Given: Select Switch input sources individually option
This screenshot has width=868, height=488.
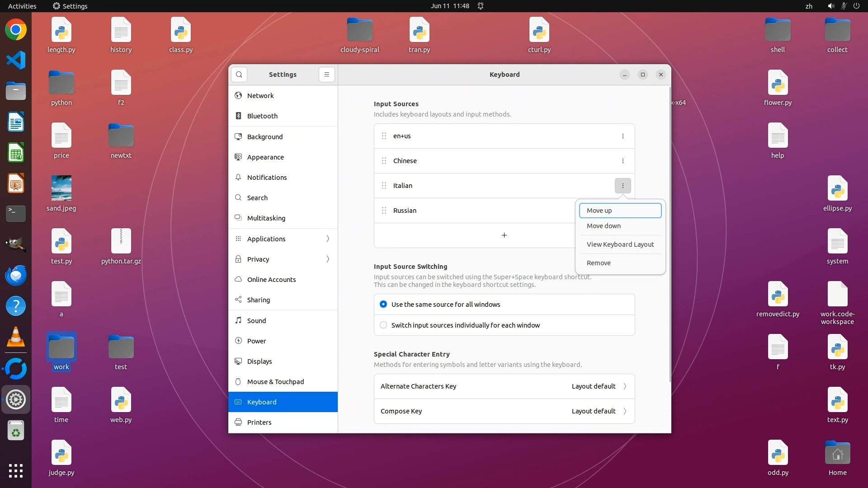Looking at the screenshot, I should 383,325.
